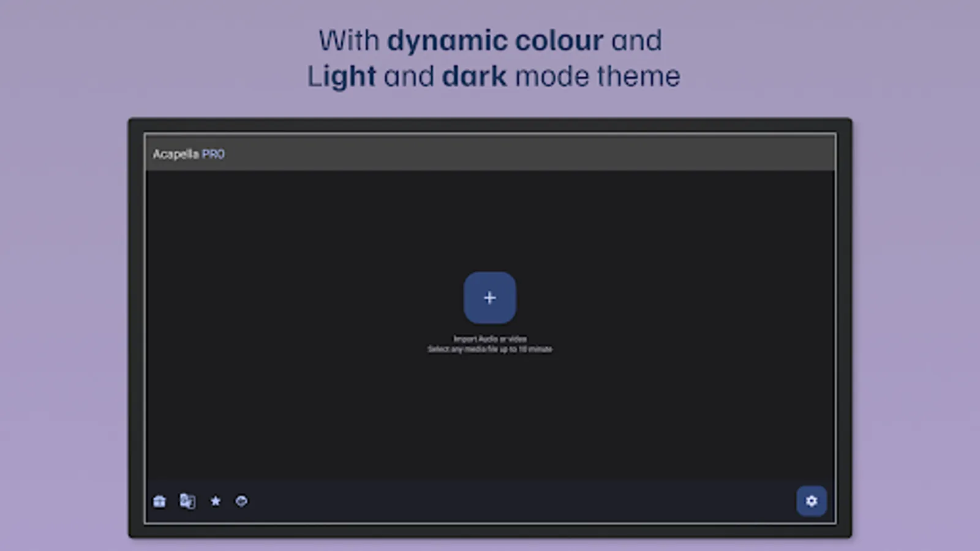
Task: Click the media file hint text below plus button
Action: point(489,348)
